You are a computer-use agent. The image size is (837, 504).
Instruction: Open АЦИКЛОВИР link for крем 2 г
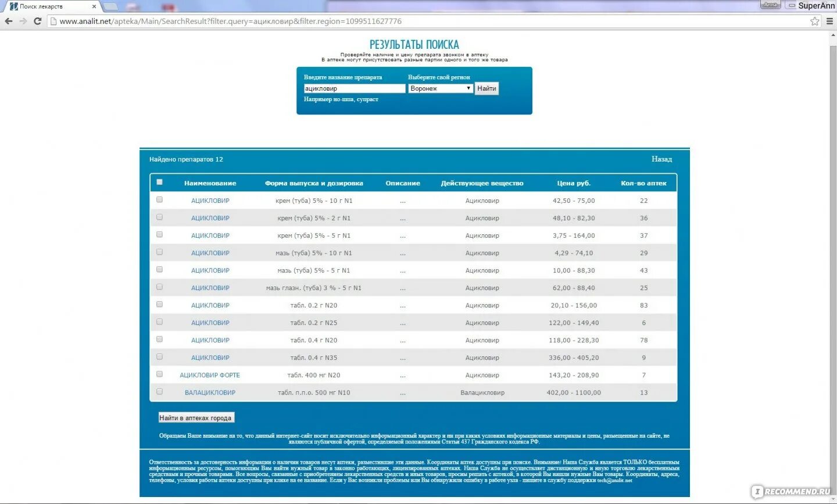point(210,218)
